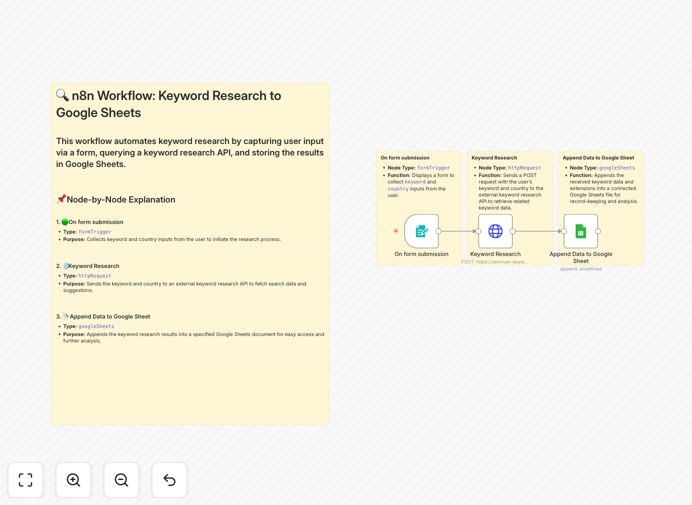Click the 'n8n Workflow: Keyword Research to Google Sheets' heading
This screenshot has height=505, width=692.
click(169, 104)
